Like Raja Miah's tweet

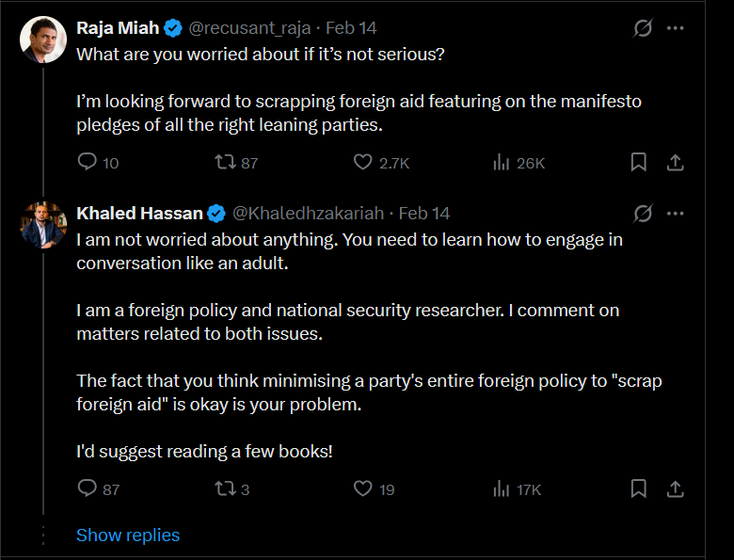click(x=363, y=162)
